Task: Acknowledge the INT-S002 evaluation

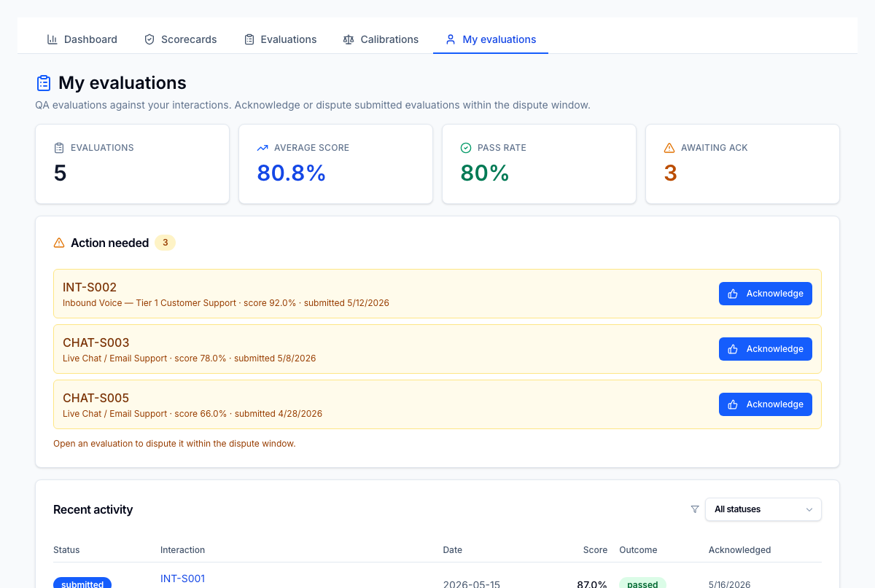Action: click(766, 294)
